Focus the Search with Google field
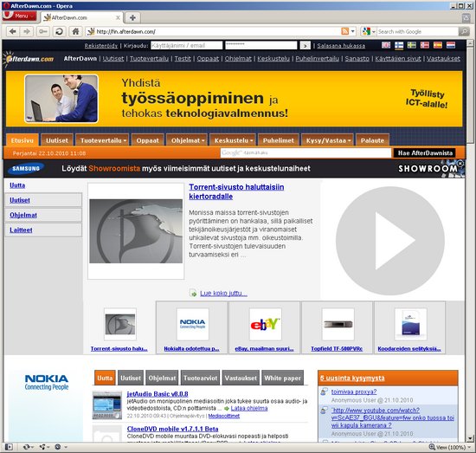This screenshot has height=453, width=476. (x=417, y=31)
